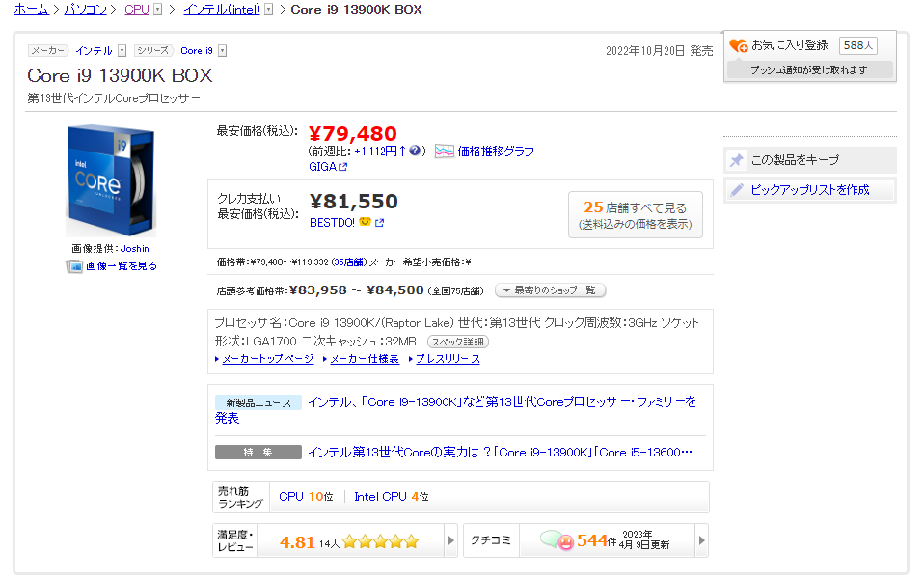Click the 4.81 satisfaction score
Viewport: 924px width, 580px height.
tap(297, 541)
